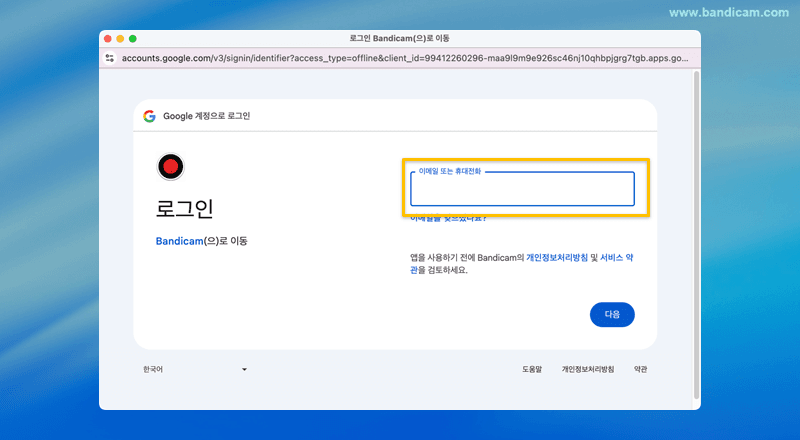Minimize the window with the yellow button

120,39
